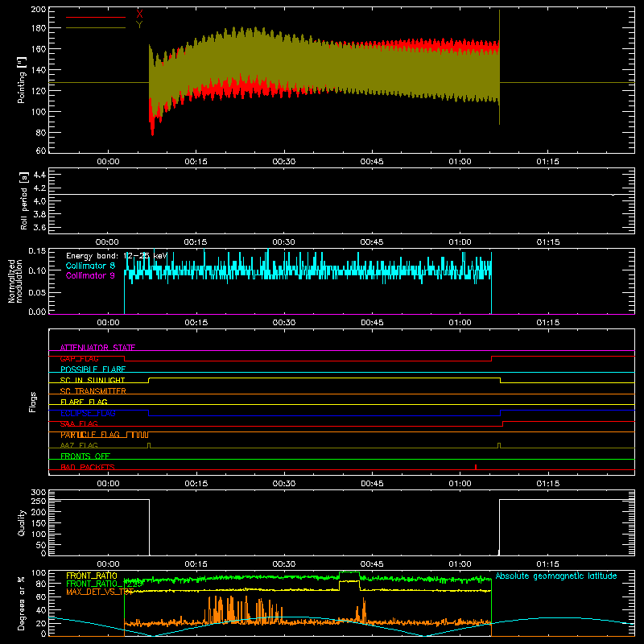Click the red X legend label
Viewport: 644px width, 644px height.
[139, 14]
